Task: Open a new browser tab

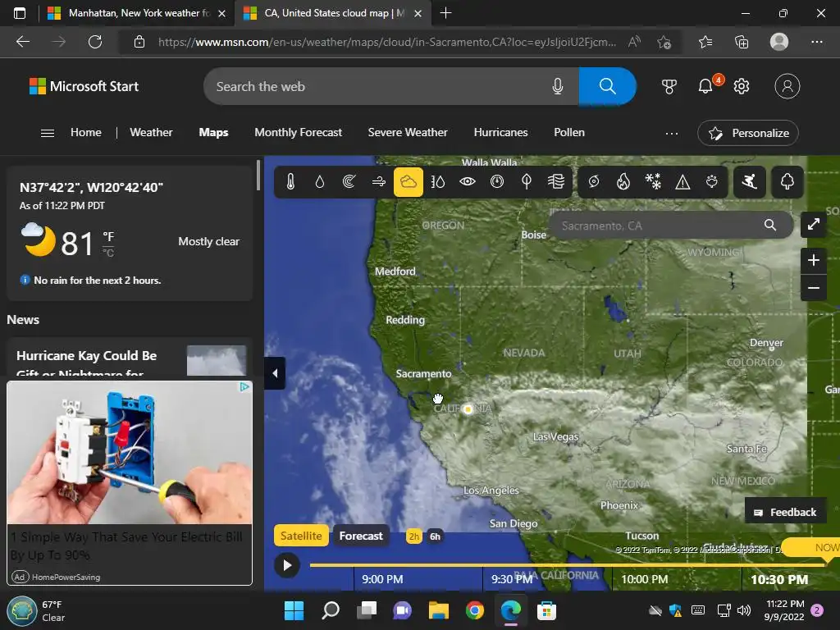Action: [445, 13]
